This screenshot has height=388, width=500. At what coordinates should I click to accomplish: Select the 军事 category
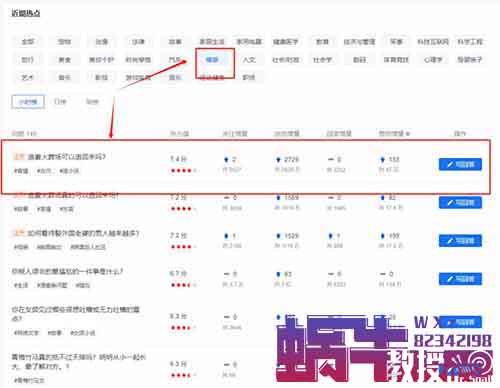pos(396,42)
